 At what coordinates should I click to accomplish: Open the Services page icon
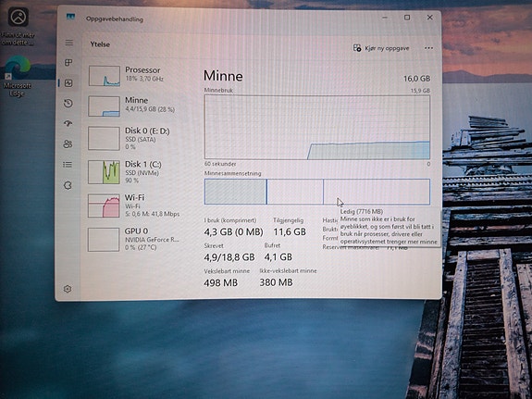pyautogui.click(x=68, y=185)
